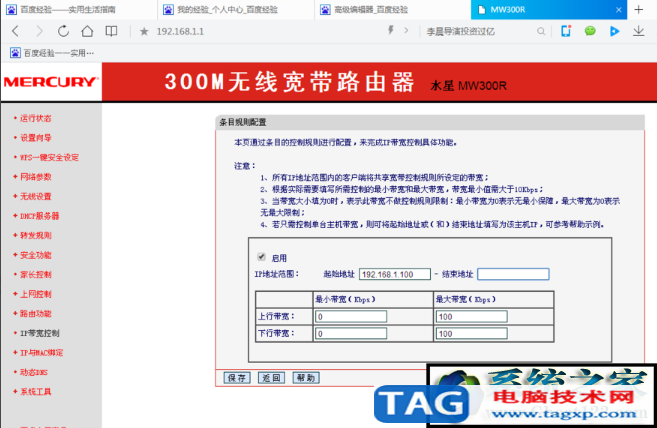Viewport: 657px width, 428px height.
Task: Click the 保存 button
Action: click(237, 378)
